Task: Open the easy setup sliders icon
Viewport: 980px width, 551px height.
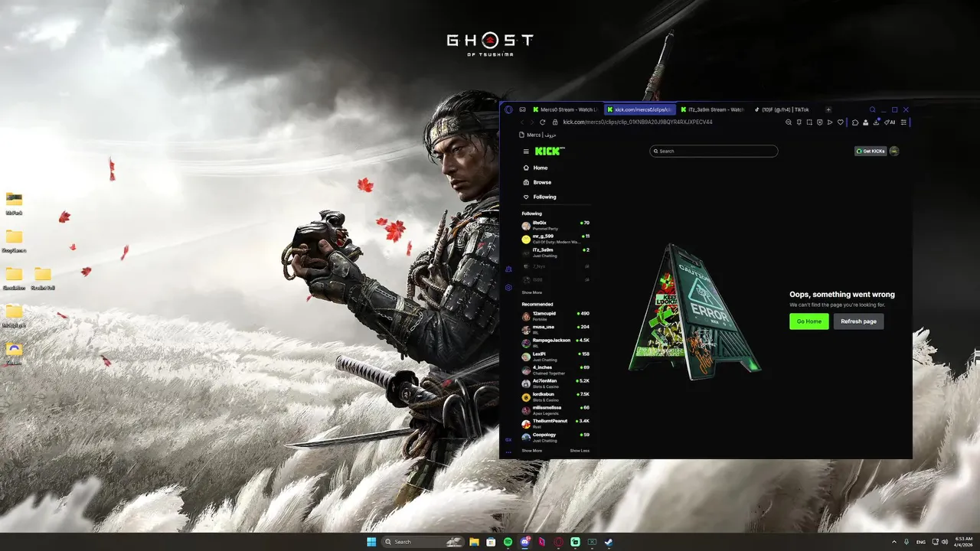Action: pos(903,122)
